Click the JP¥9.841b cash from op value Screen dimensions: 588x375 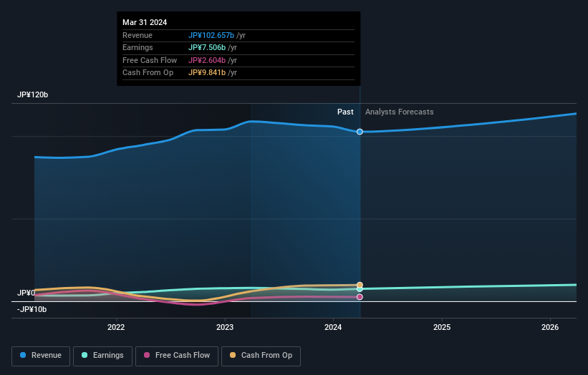click(207, 73)
